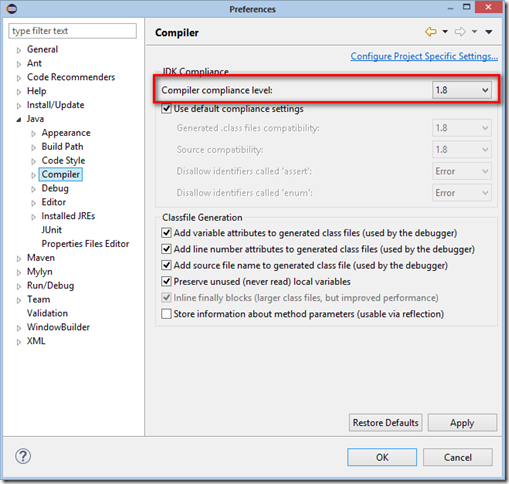Expand the Compiler node arrow
Screen dimensions: 509x484
33,175
